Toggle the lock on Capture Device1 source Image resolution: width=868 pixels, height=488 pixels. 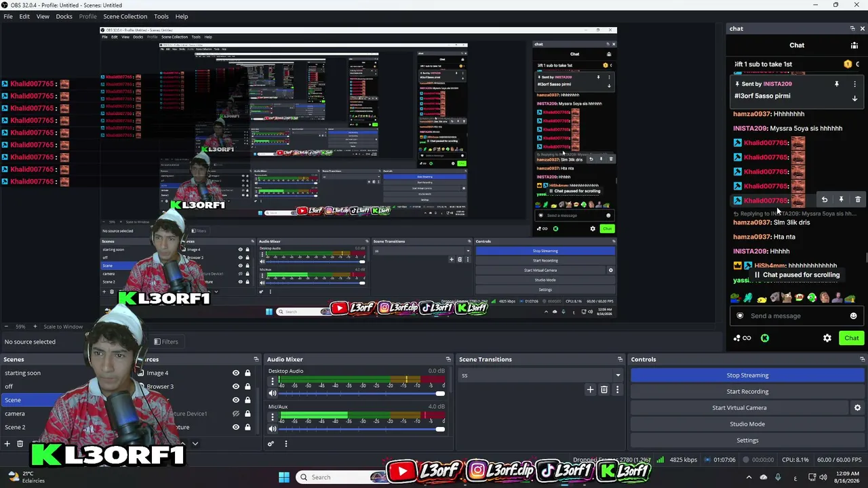pos(248,413)
